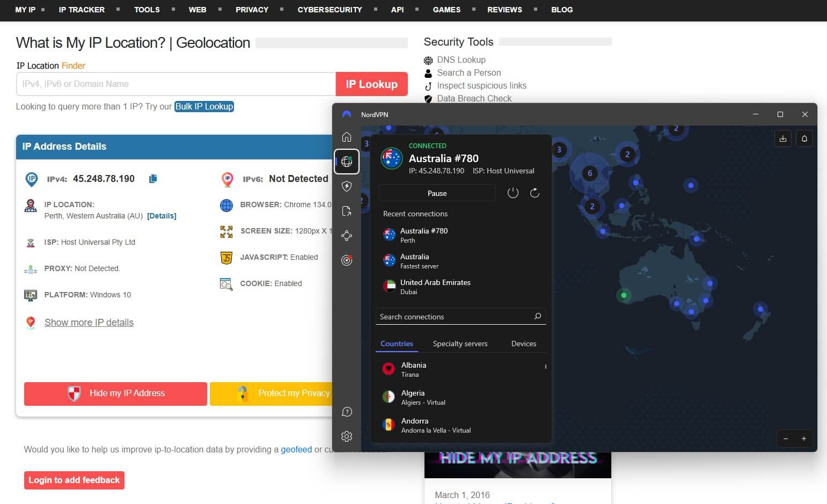
Task: Select recent connection Australia #780 Perth
Action: tap(462, 235)
